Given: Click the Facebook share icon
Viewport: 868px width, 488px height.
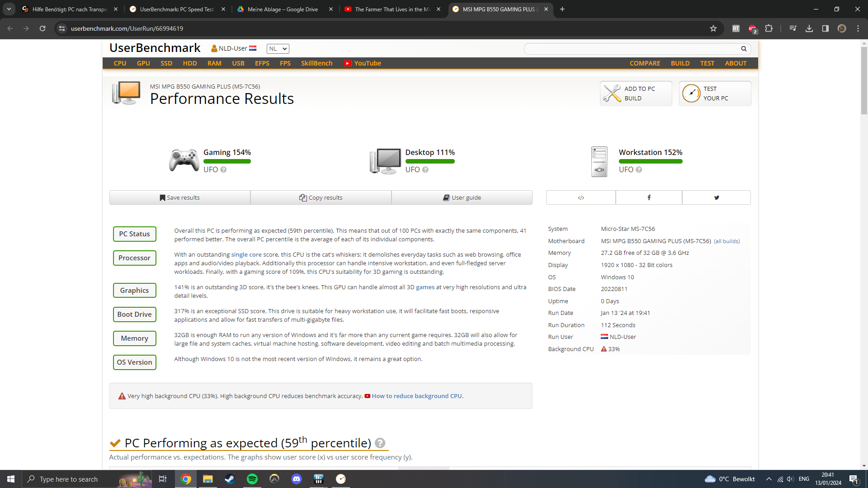Looking at the screenshot, I should coord(649,197).
